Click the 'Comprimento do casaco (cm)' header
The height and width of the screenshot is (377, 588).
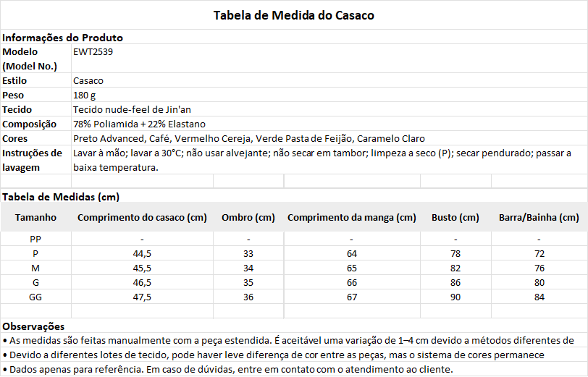point(142,218)
